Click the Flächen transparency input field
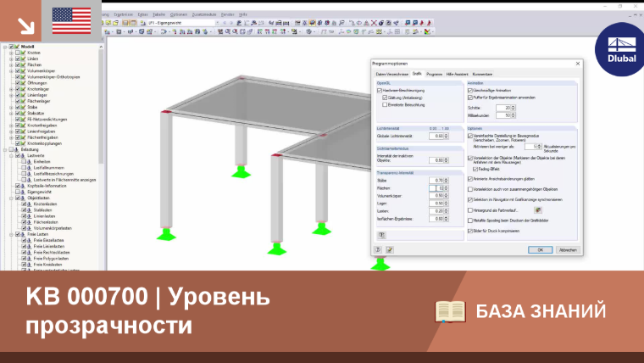 (x=436, y=188)
